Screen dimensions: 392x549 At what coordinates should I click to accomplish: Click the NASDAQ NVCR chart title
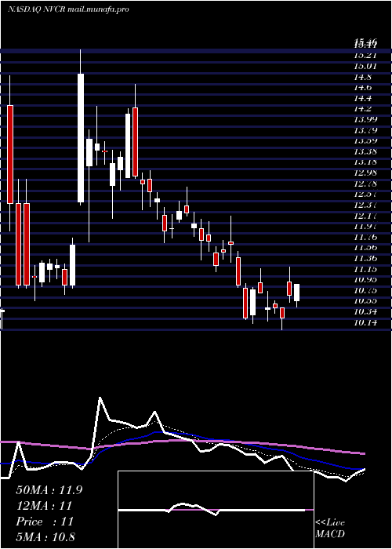point(68,9)
